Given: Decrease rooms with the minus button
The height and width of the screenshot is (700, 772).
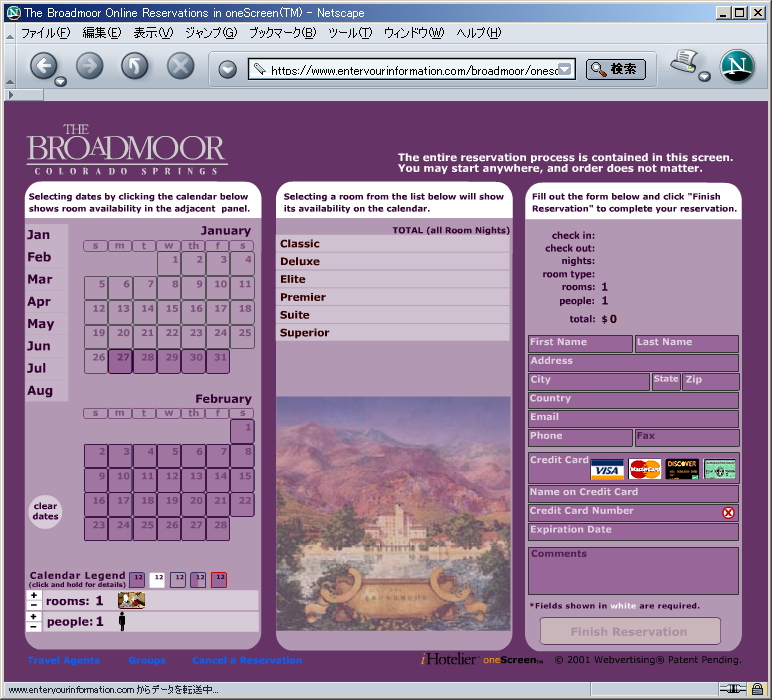Looking at the screenshot, I should click(33, 605).
